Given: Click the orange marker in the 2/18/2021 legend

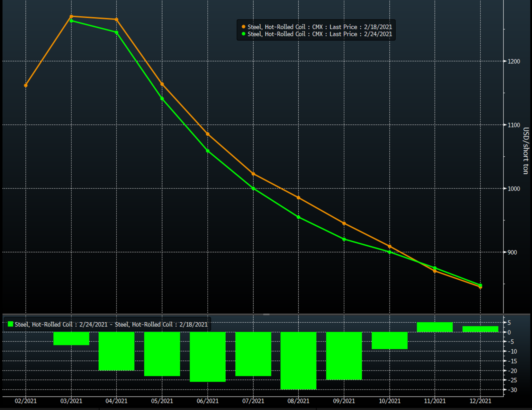Looking at the screenshot, I should [x=243, y=27].
